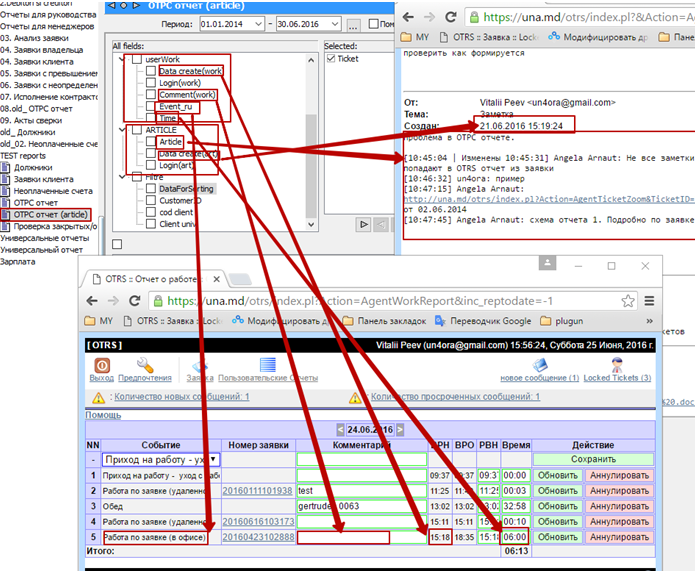The height and width of the screenshot is (571, 695).
Task: Click the diamond icon in report title bar
Action: pyautogui.click(x=124, y=6)
